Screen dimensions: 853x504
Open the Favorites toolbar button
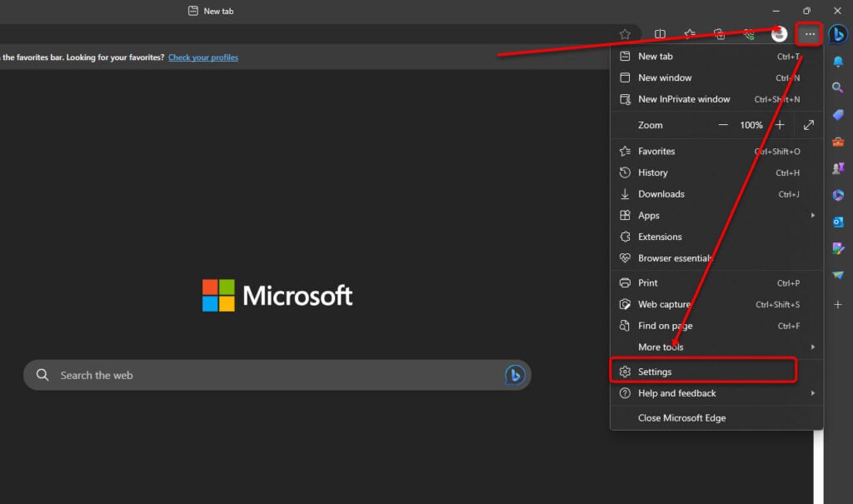[x=690, y=34]
